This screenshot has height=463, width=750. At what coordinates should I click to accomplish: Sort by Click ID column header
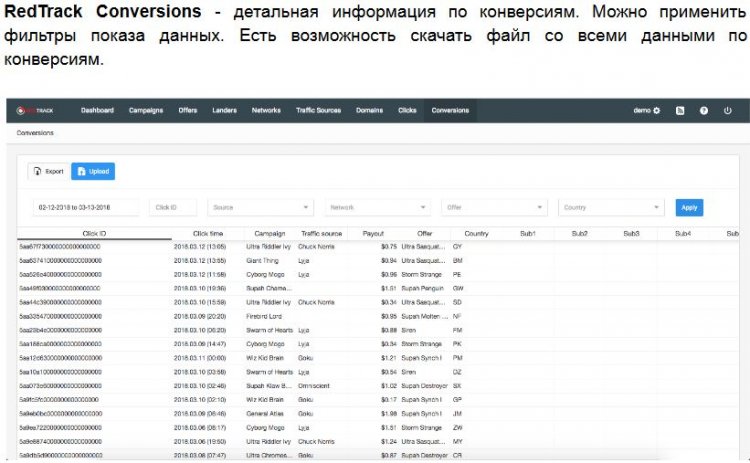(x=94, y=233)
